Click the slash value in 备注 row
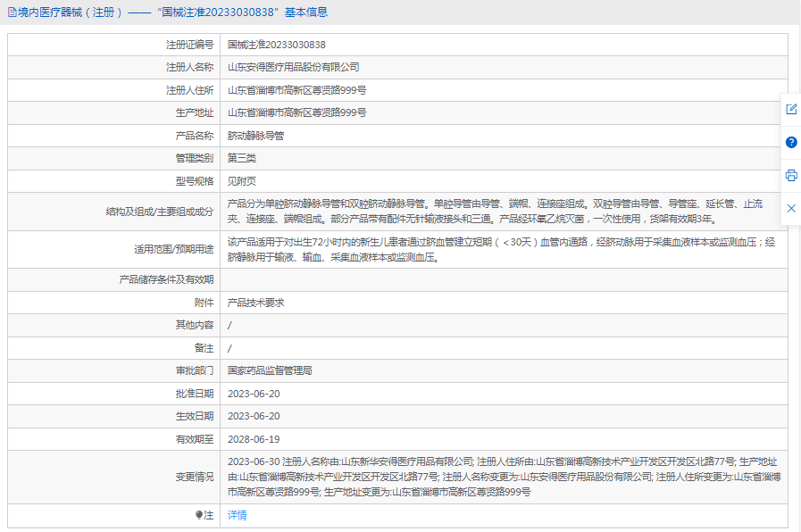This screenshot has width=801, height=532. pos(229,348)
